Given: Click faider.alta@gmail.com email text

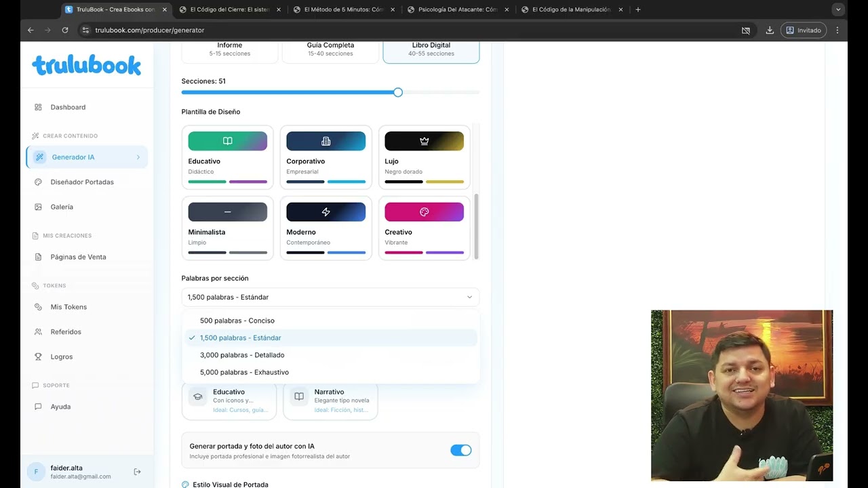Looking at the screenshot, I should point(81,476).
